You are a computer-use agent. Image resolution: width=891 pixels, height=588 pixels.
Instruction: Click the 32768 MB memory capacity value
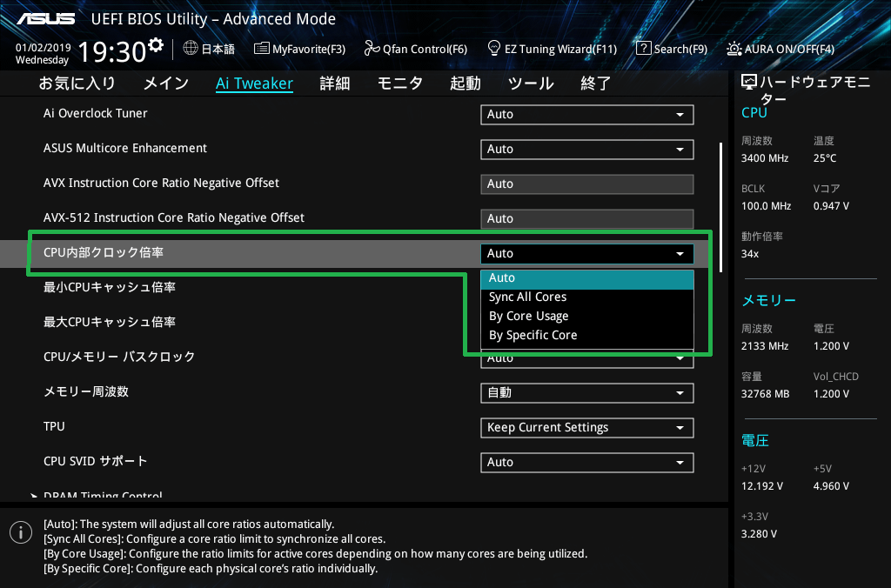(x=766, y=394)
